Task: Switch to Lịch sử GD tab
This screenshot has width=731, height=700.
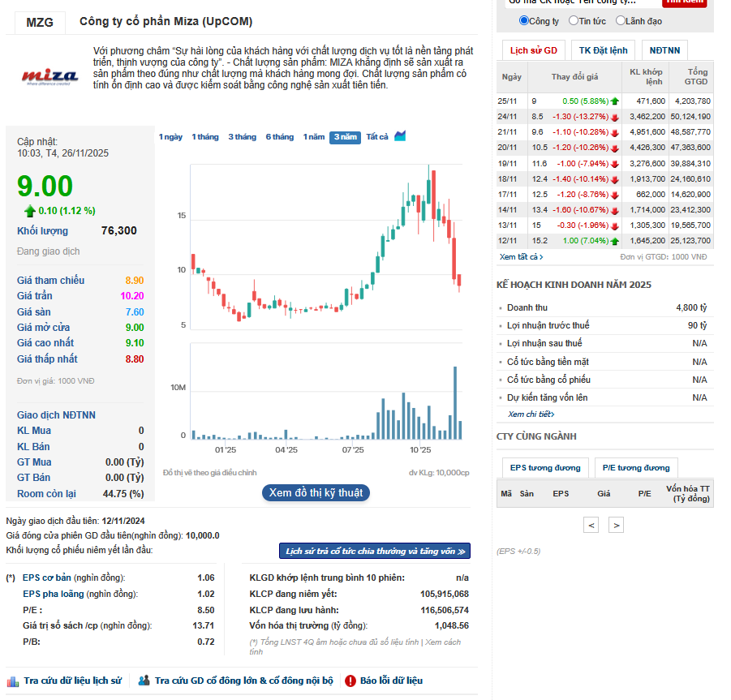Action: pos(533,50)
